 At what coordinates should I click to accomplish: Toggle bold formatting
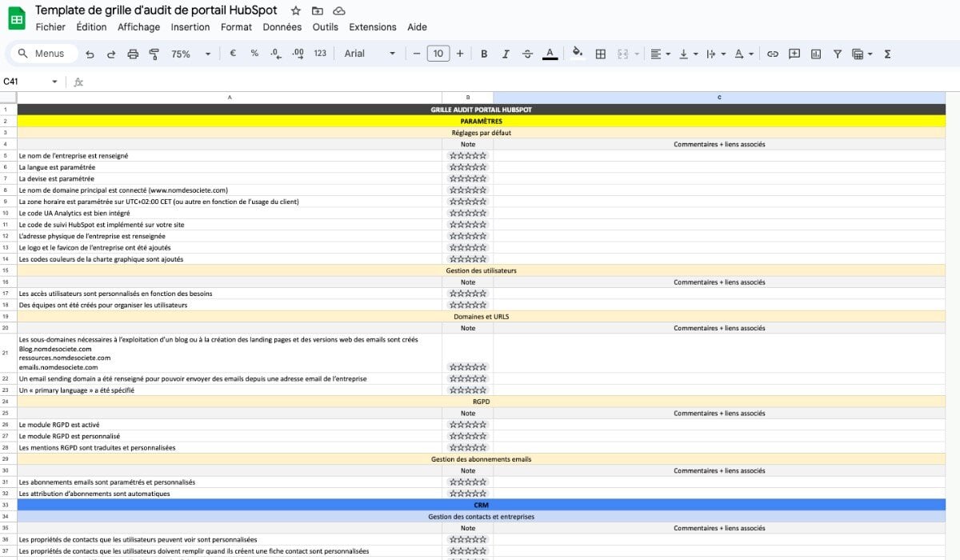pos(484,54)
